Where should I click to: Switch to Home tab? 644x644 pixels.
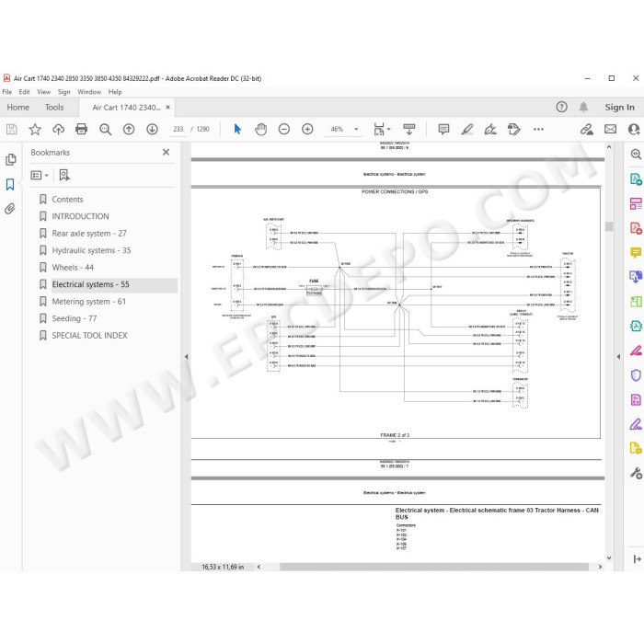pyautogui.click(x=18, y=108)
